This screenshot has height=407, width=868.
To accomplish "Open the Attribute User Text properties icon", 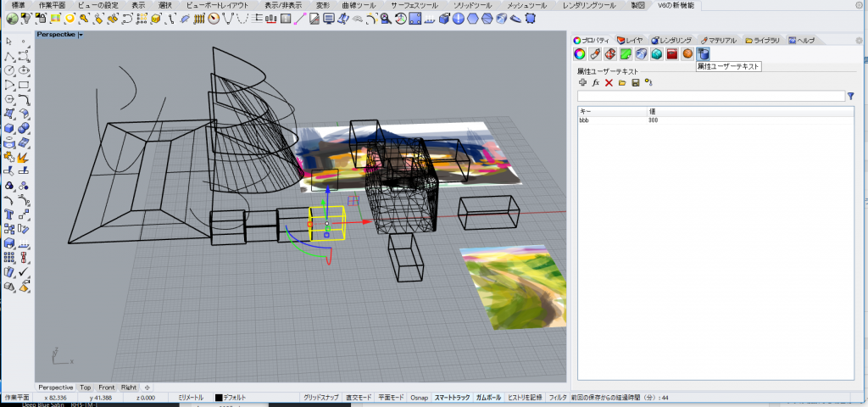I will pyautogui.click(x=703, y=54).
